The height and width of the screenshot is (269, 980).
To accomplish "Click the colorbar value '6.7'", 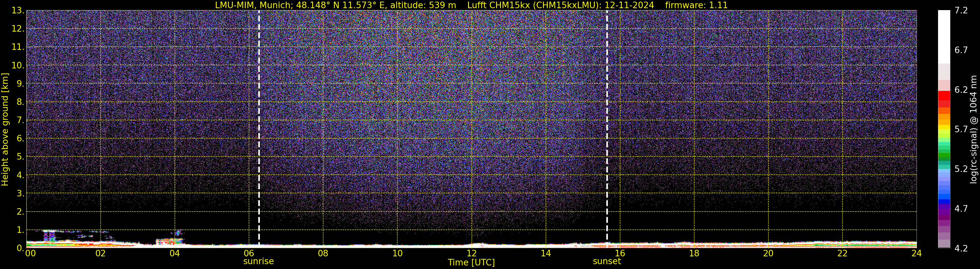I will [961, 50].
